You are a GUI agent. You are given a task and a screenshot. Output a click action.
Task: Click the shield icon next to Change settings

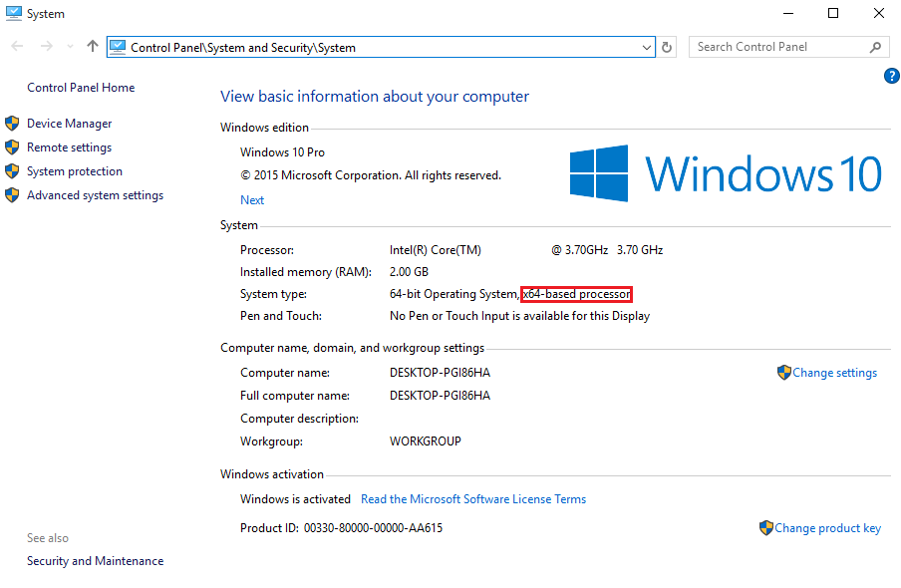(x=784, y=373)
